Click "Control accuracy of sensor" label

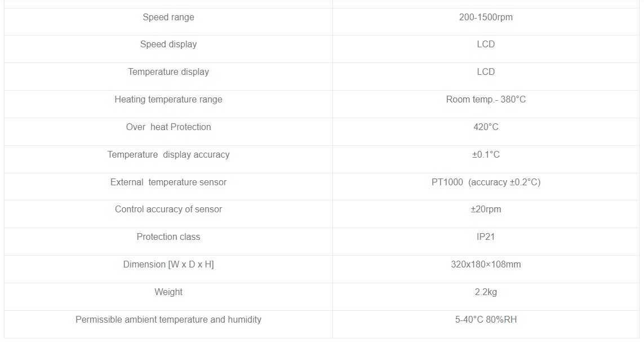(x=168, y=209)
